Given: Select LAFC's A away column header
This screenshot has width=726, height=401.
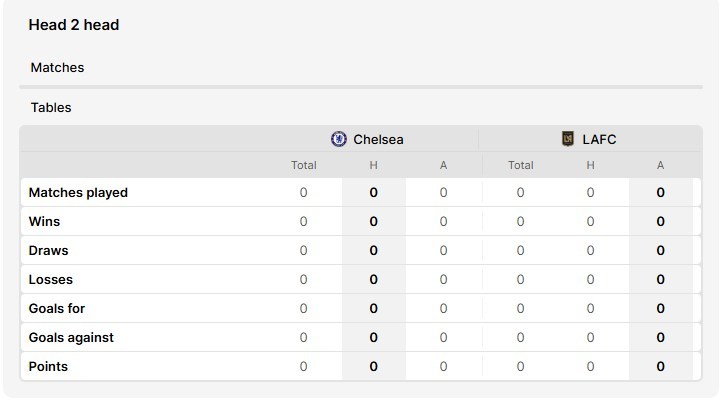Looking at the screenshot, I should tap(660, 165).
